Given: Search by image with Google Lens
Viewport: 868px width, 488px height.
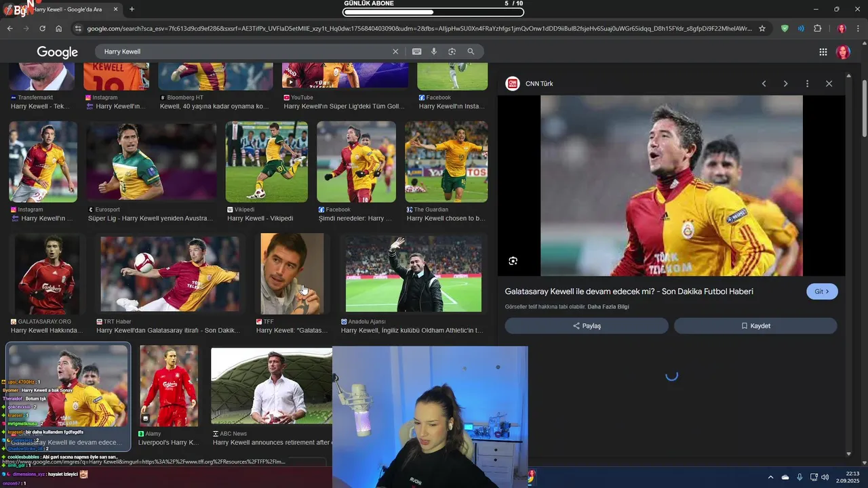Looking at the screenshot, I should (x=452, y=52).
